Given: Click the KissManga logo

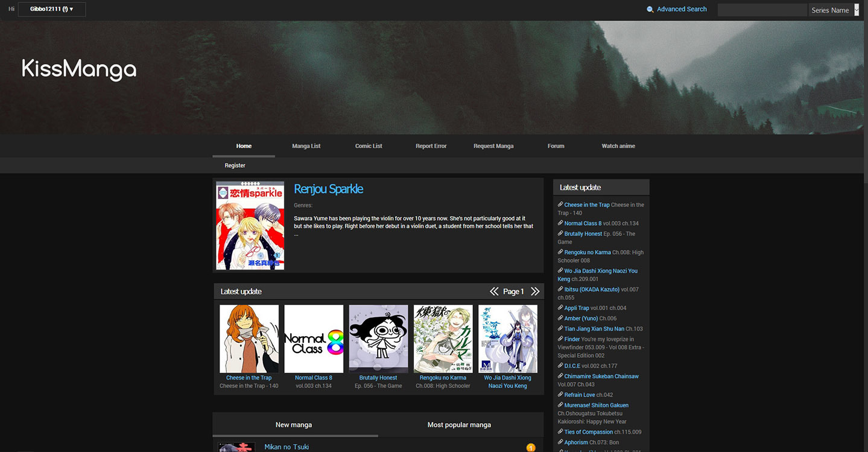Looking at the screenshot, I should [79, 69].
